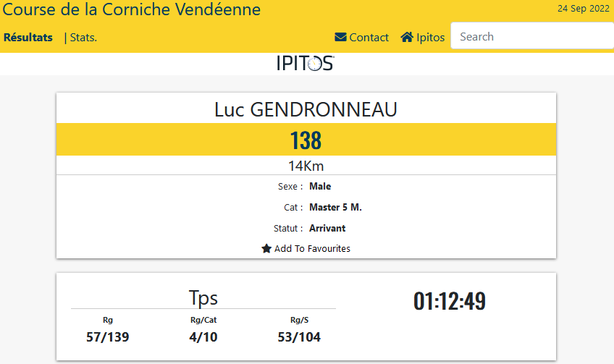Click the house Ipitos icon
The image size is (614, 364).
407,37
